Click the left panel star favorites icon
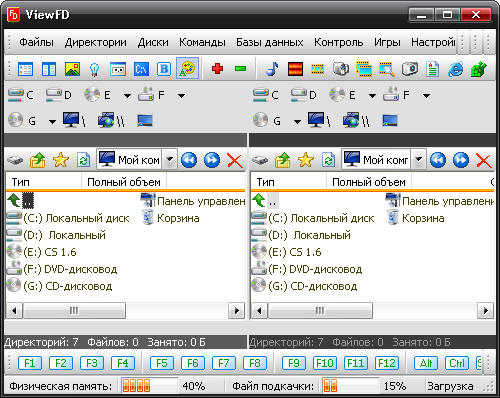The height and width of the screenshot is (398, 500). pyautogui.click(x=61, y=160)
